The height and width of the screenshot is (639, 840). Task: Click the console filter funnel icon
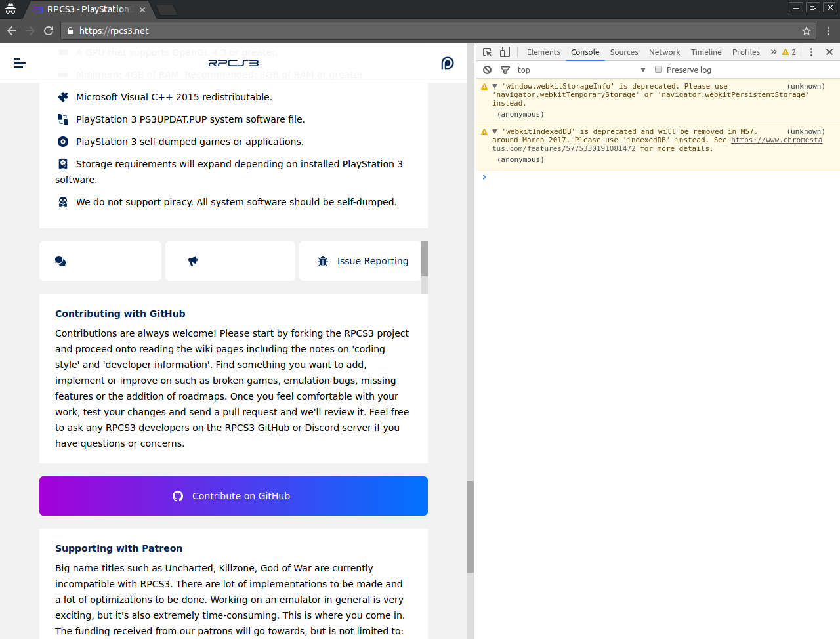(x=505, y=70)
